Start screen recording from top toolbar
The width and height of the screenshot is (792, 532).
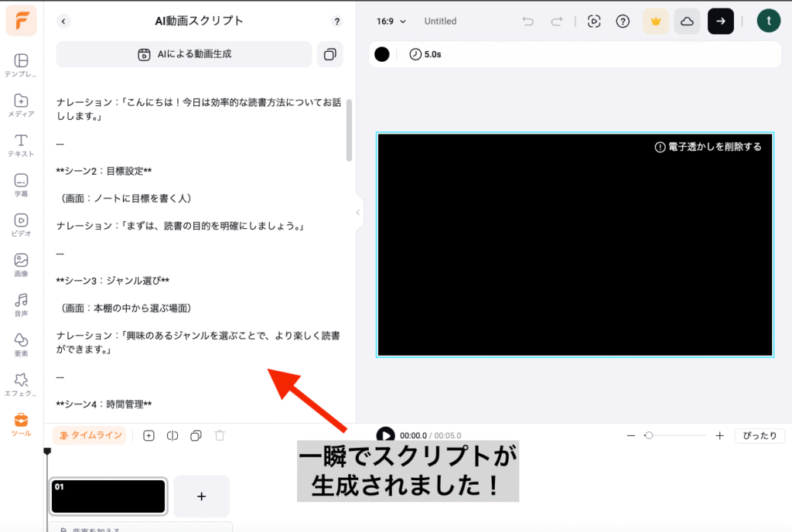tap(594, 21)
